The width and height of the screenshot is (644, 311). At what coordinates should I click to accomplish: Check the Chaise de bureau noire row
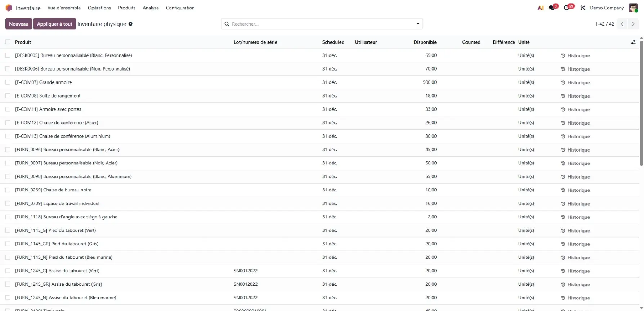point(8,190)
